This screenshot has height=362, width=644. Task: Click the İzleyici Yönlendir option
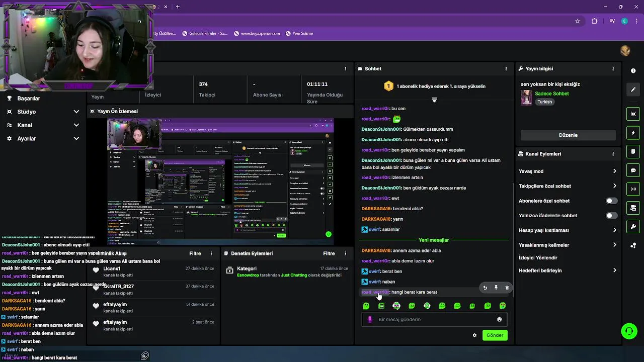point(538,258)
